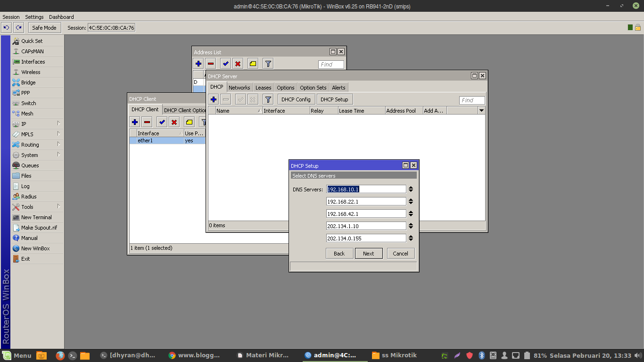Click the yellow comment icon in Address List
644x362 pixels.
[x=253, y=64]
